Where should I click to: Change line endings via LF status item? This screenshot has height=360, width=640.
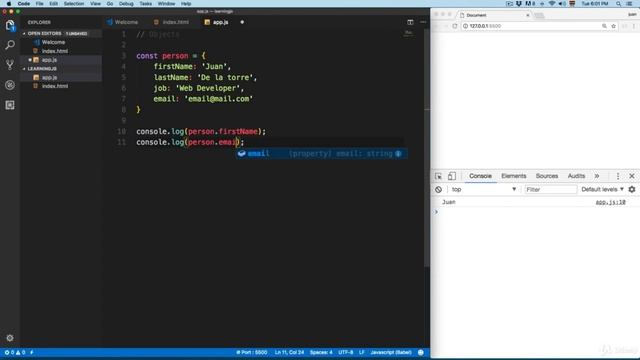pos(362,352)
